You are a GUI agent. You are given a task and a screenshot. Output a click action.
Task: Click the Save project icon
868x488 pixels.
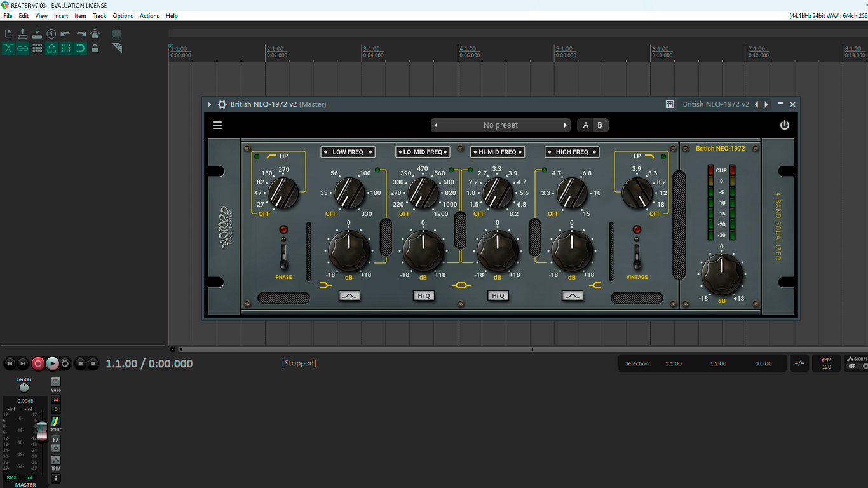tap(37, 34)
